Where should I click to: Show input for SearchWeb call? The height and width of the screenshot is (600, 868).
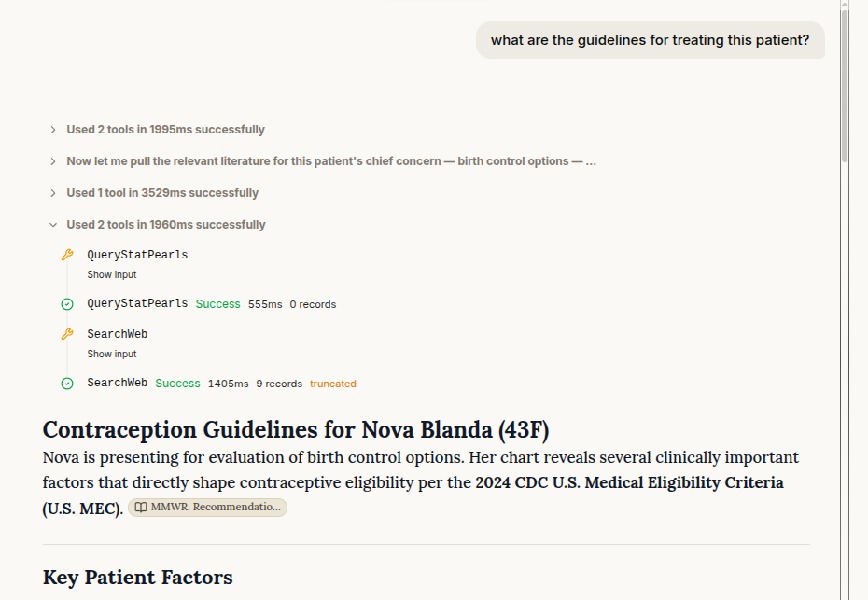point(112,354)
